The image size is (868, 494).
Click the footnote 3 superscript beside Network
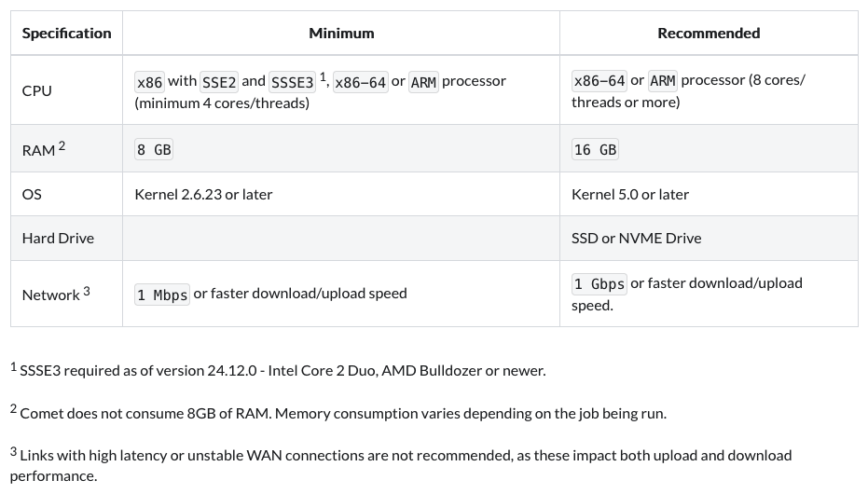[87, 290]
